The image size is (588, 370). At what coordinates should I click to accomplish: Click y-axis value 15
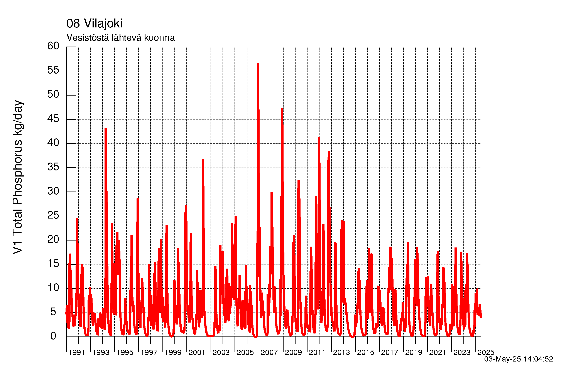(x=53, y=264)
